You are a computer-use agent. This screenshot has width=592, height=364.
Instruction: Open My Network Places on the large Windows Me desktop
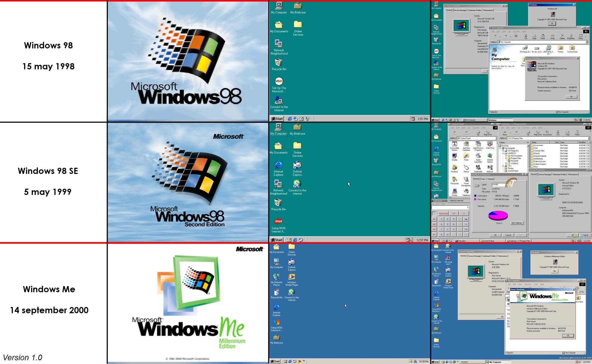pyautogui.click(x=277, y=280)
